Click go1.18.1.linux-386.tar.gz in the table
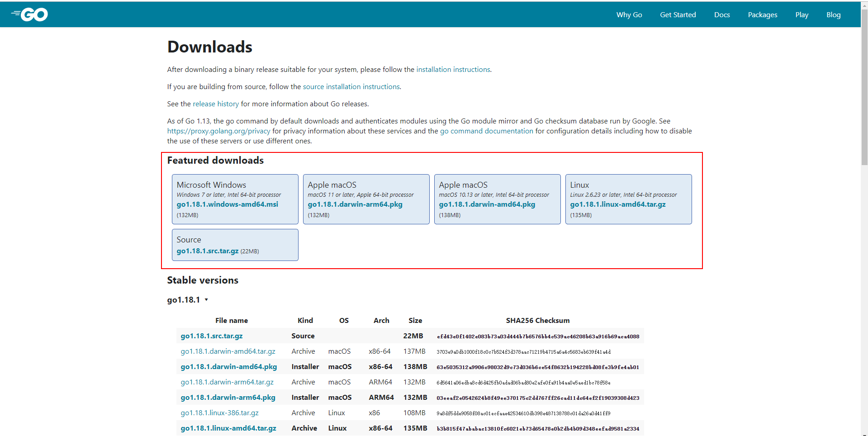 click(x=219, y=413)
